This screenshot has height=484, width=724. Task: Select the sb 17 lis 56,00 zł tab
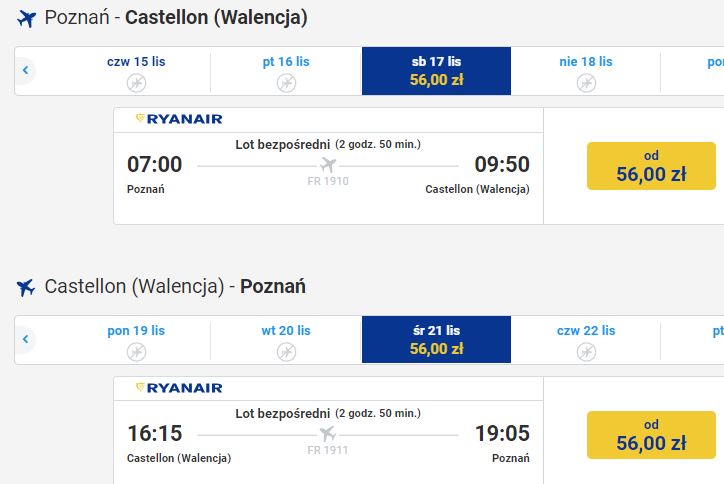436,71
